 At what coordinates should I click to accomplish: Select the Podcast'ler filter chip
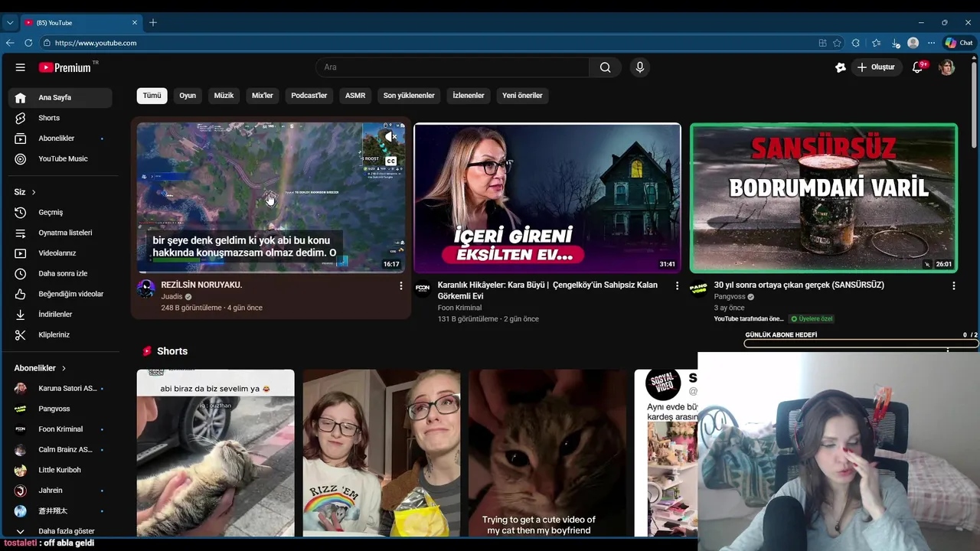point(309,96)
